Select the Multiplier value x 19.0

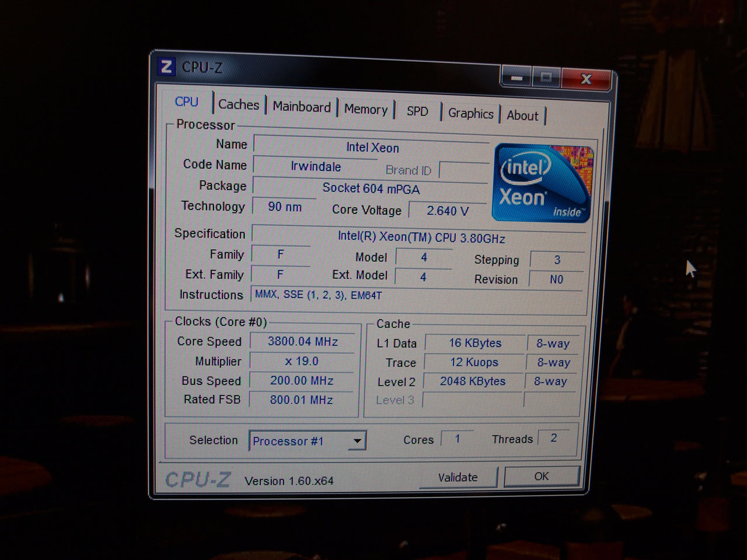(x=302, y=362)
